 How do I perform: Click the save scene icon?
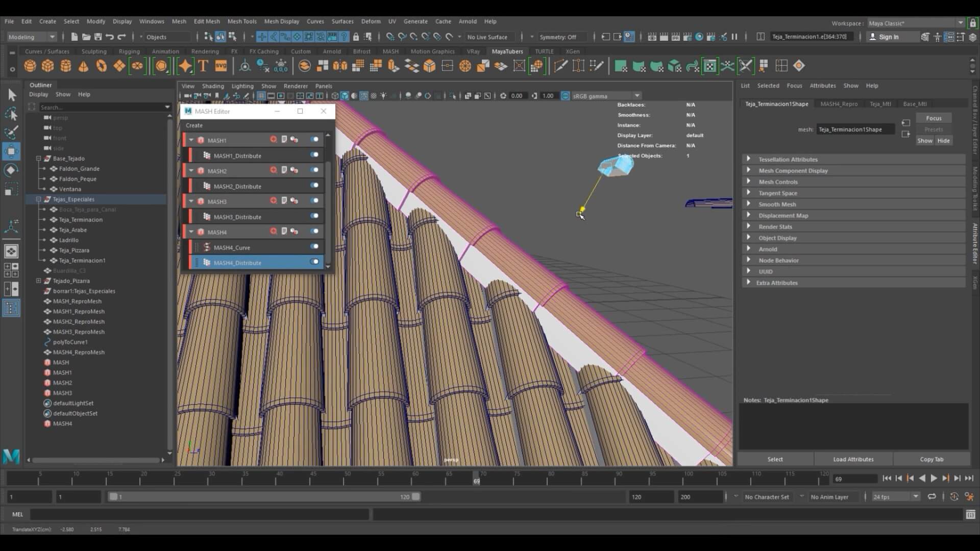click(x=98, y=37)
